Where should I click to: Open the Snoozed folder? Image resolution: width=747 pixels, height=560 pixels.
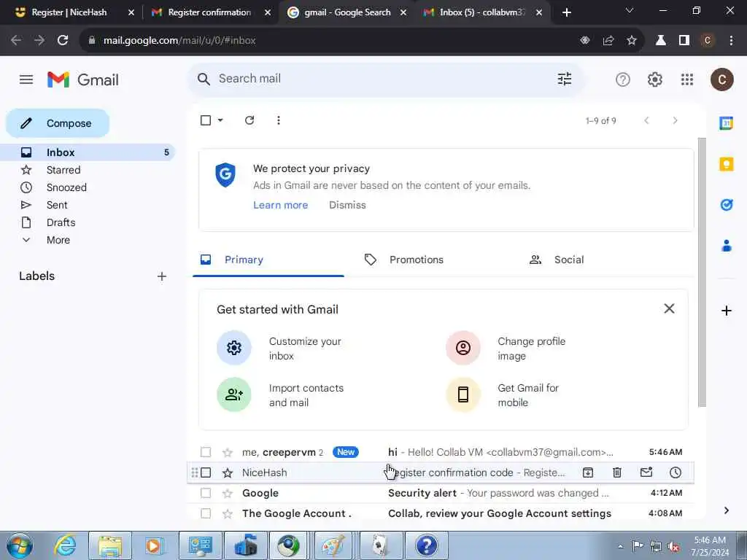click(66, 187)
